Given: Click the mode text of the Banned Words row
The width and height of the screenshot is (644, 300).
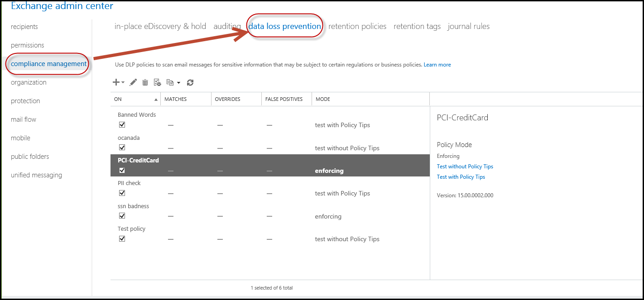Looking at the screenshot, I should pyautogui.click(x=342, y=125).
